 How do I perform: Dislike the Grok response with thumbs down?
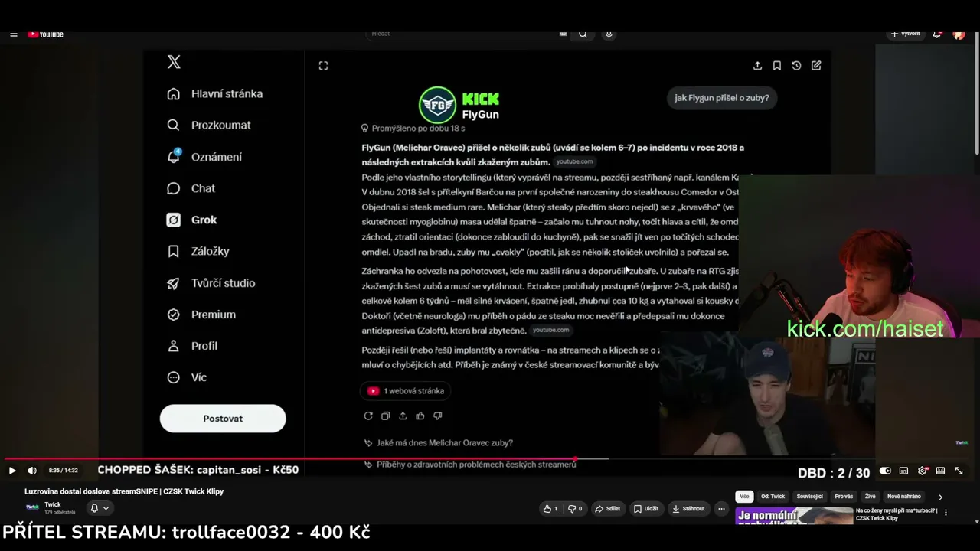pos(438,416)
